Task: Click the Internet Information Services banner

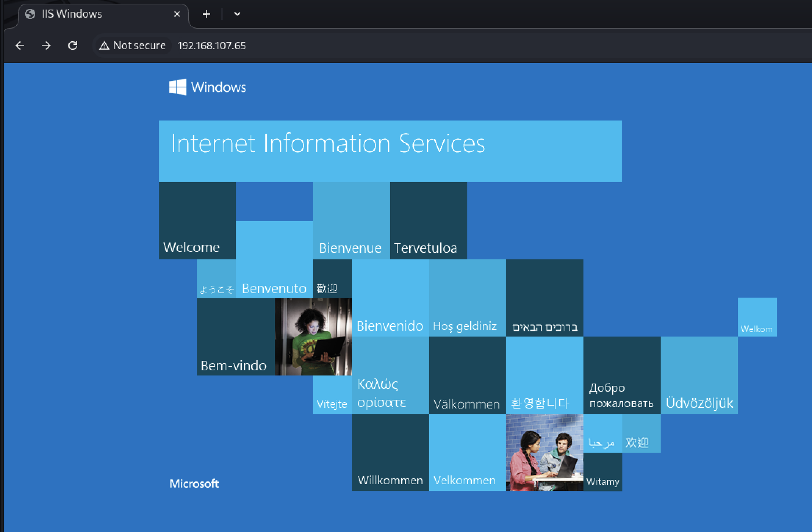Action: [x=390, y=151]
